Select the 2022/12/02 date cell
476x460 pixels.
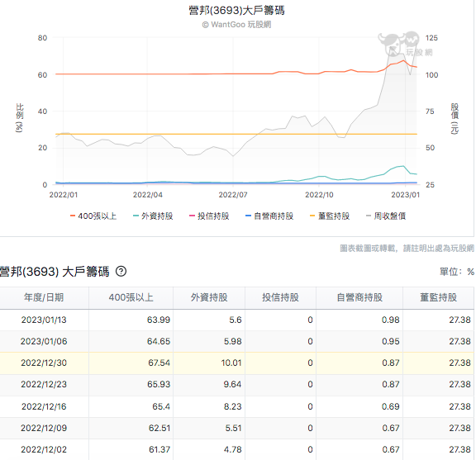44,450
